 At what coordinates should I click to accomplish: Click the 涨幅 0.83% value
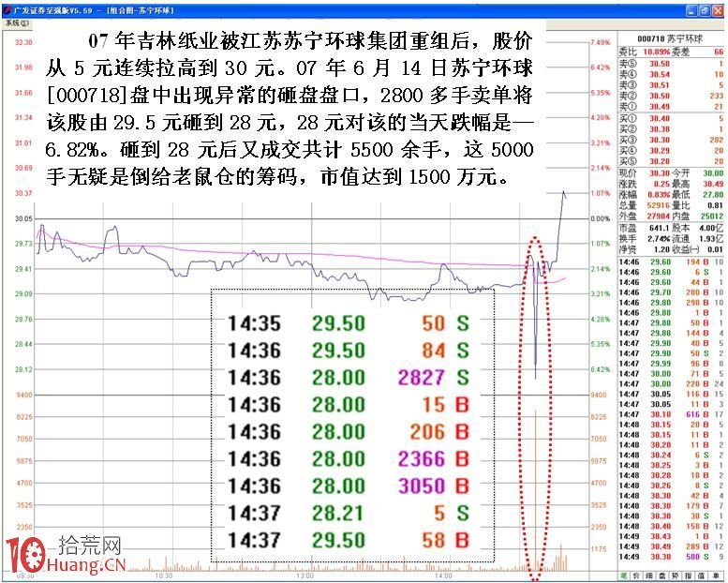tap(659, 195)
